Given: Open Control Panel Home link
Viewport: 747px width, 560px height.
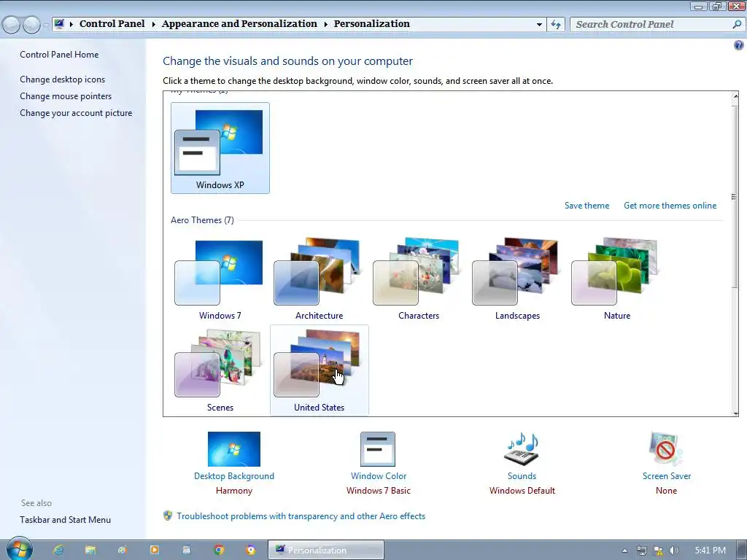Looking at the screenshot, I should [59, 54].
